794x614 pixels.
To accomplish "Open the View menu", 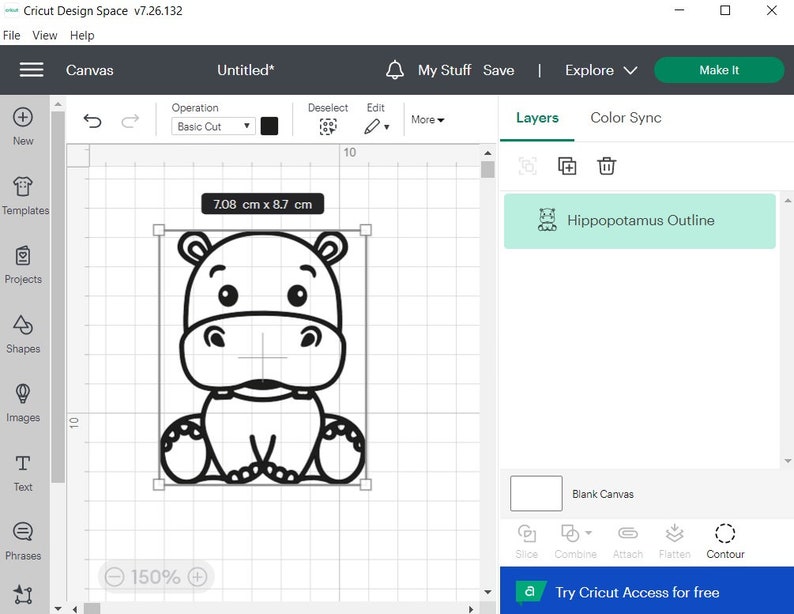I will point(45,35).
